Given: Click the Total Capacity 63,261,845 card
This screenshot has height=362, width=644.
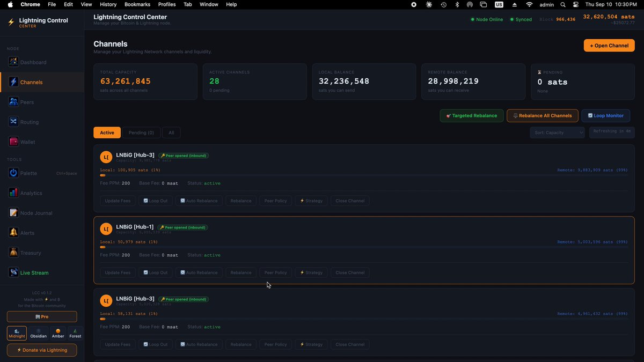Looking at the screenshot, I should tap(145, 82).
